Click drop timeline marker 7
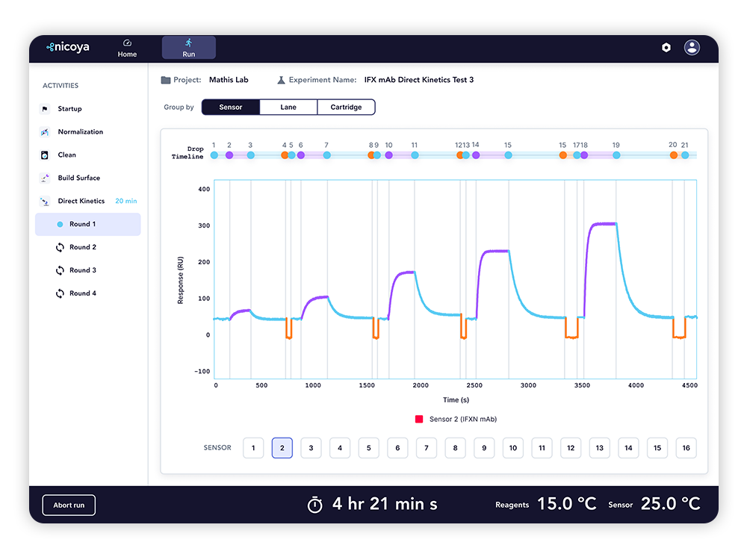747x560 pixels. tap(326, 155)
